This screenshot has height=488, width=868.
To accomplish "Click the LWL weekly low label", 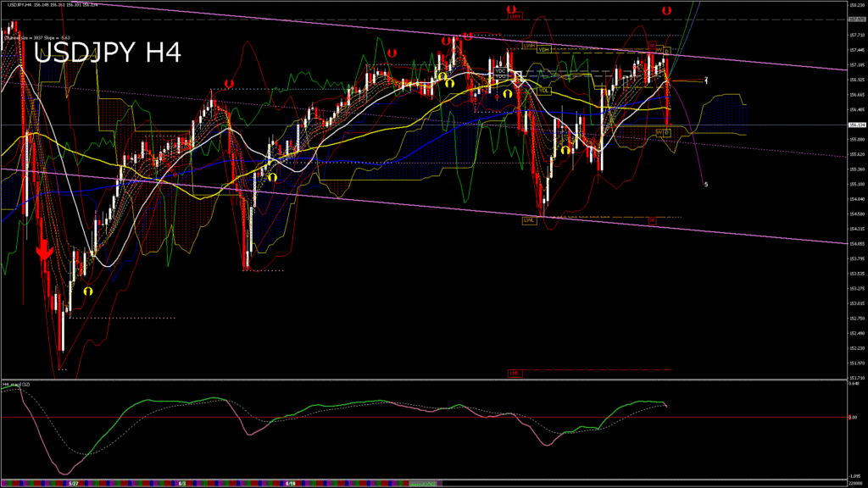I will (x=529, y=219).
